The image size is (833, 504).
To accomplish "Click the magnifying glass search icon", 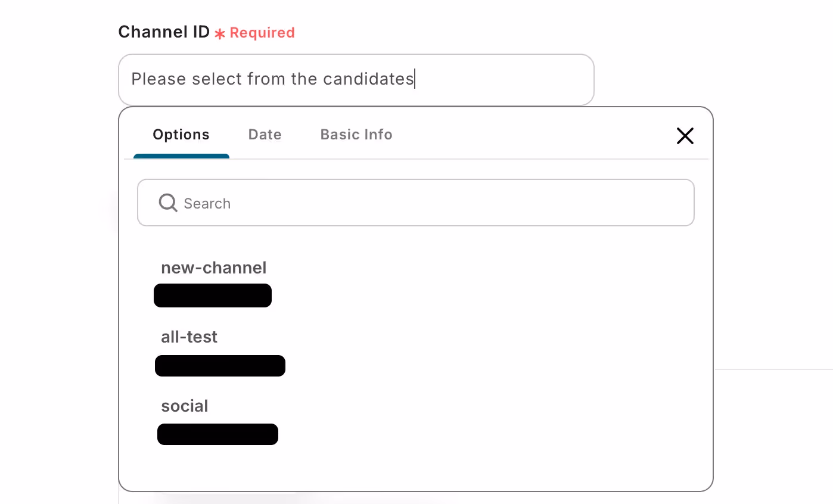I will pyautogui.click(x=168, y=203).
